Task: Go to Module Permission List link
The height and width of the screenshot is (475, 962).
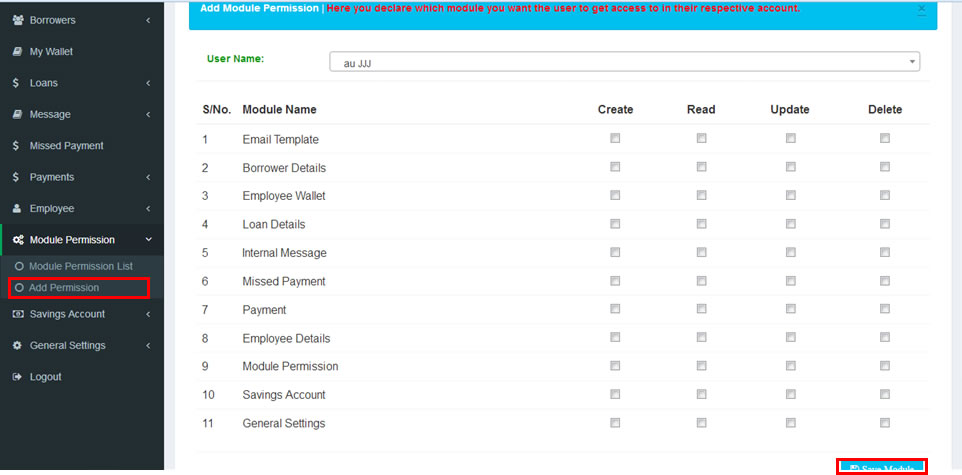Action: pos(80,266)
